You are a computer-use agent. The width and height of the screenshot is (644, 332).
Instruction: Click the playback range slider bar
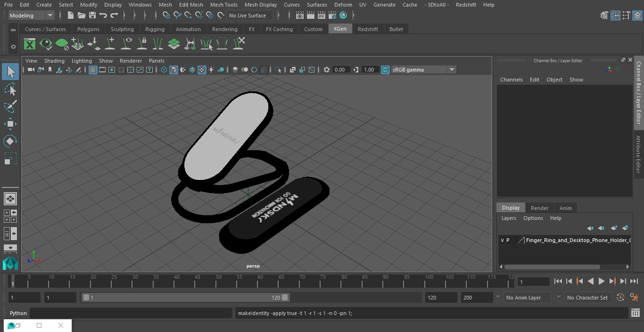tap(186, 298)
